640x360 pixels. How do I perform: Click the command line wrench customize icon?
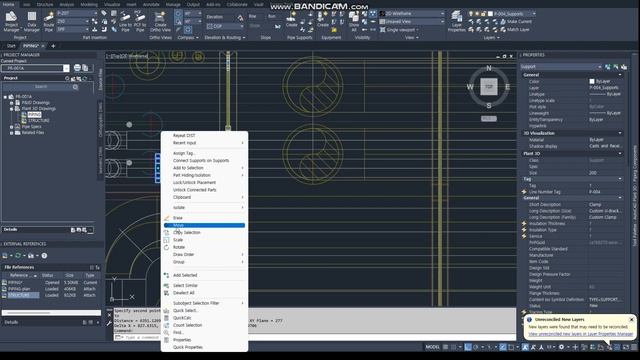[109, 323]
